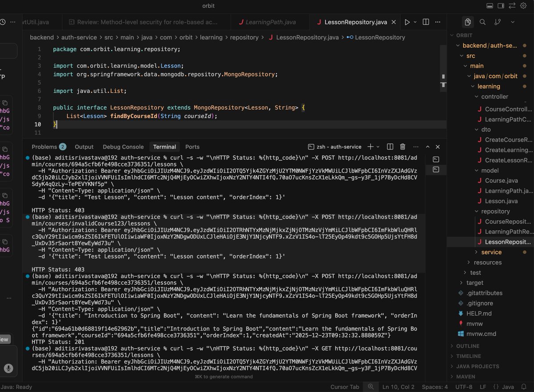This screenshot has height=392, width=534.
Task: Open the Ports panel tab
Action: pyautogui.click(x=192, y=147)
